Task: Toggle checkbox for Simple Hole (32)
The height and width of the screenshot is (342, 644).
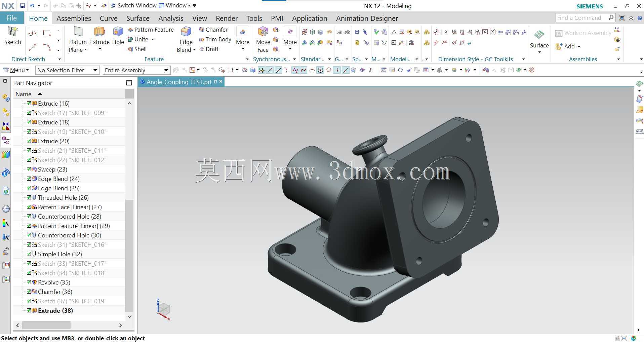Action: coord(29,254)
